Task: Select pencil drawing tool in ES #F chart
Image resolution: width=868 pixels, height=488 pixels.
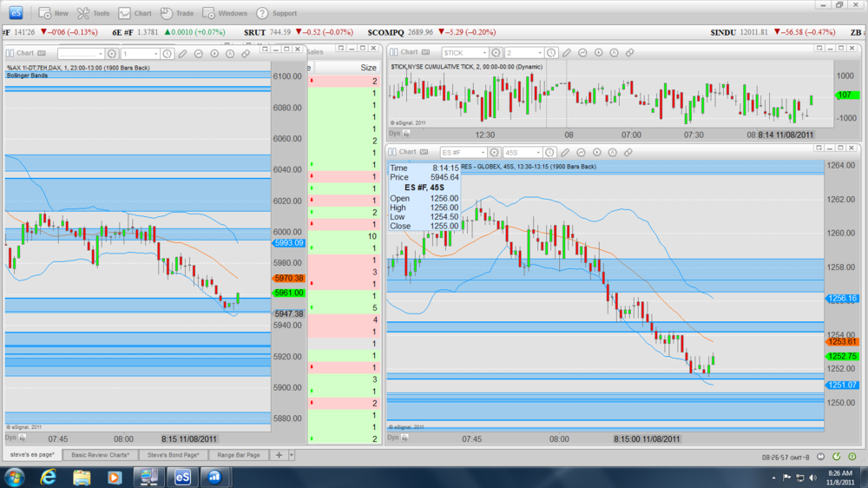Action: click(565, 152)
